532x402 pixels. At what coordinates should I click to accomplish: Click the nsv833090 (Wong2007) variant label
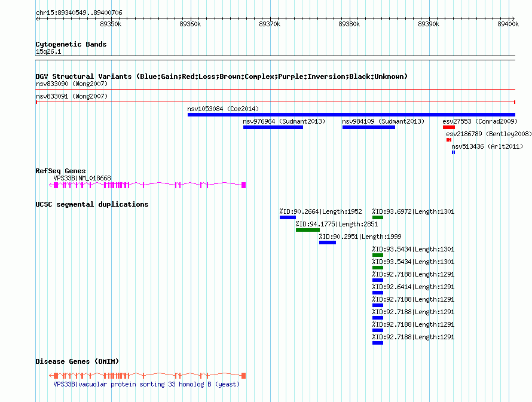pos(72,84)
